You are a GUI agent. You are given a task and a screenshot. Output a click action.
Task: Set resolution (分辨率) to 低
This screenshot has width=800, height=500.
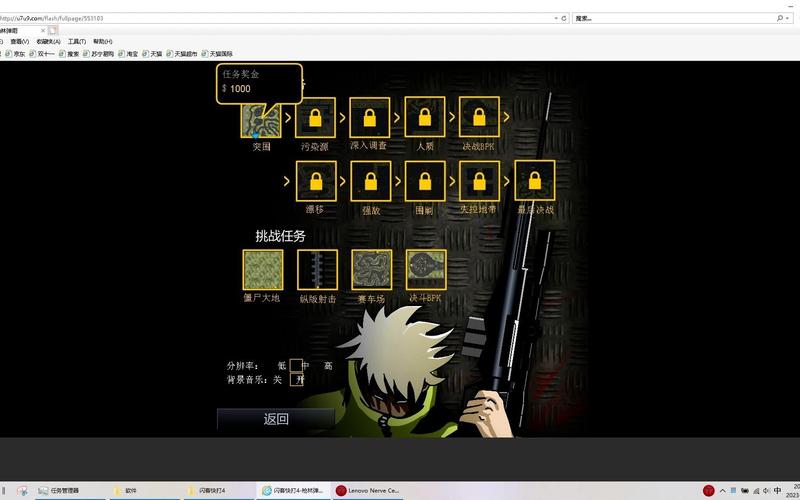pyautogui.click(x=282, y=366)
